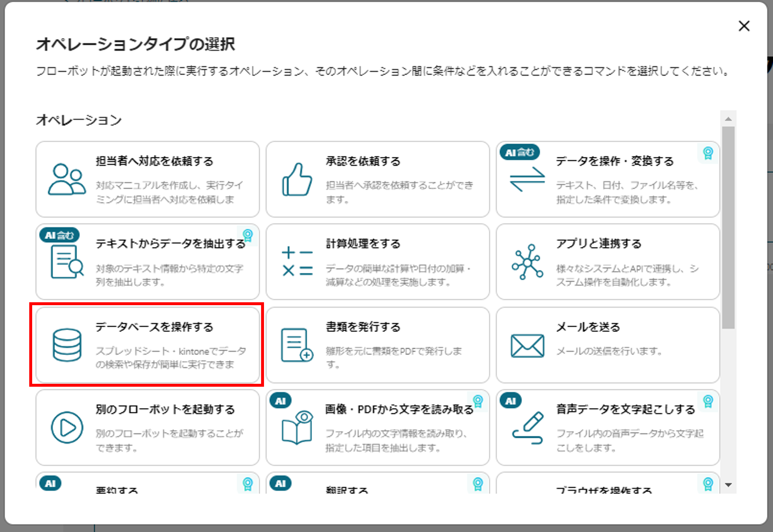Image resolution: width=773 pixels, height=532 pixels.
Task: Click the database cylinder icon
Action: tap(67, 345)
